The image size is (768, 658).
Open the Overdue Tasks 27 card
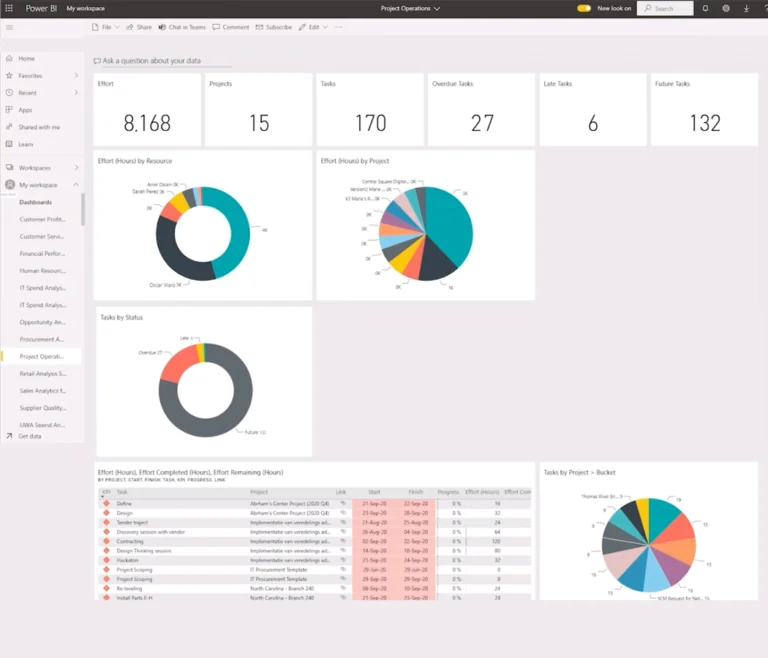(481, 109)
